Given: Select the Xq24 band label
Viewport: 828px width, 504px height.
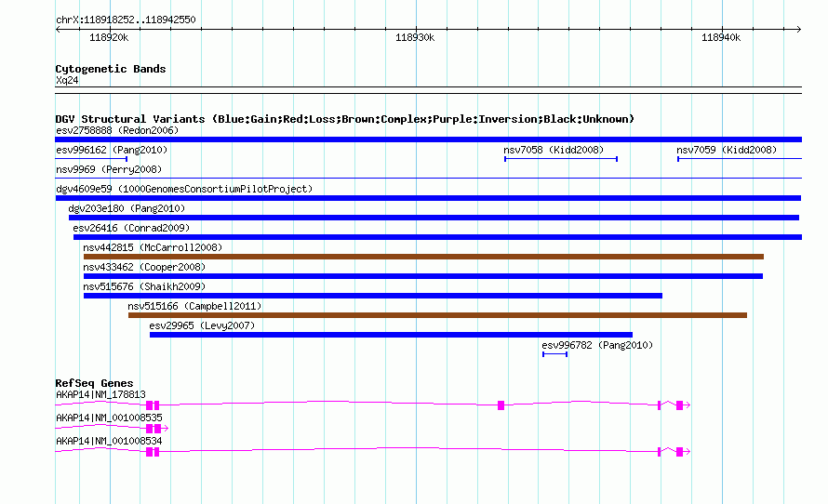Looking at the screenshot, I should click(x=67, y=80).
